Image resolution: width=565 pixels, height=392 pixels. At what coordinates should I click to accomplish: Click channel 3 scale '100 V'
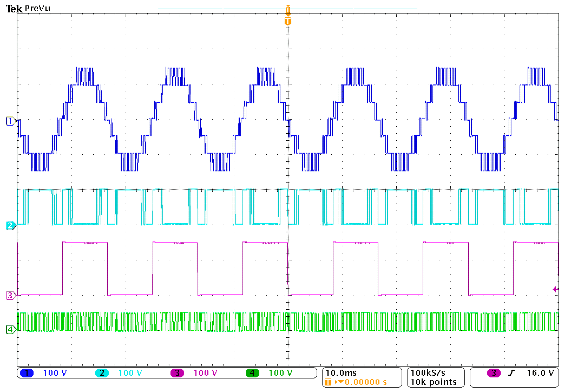[205, 373]
